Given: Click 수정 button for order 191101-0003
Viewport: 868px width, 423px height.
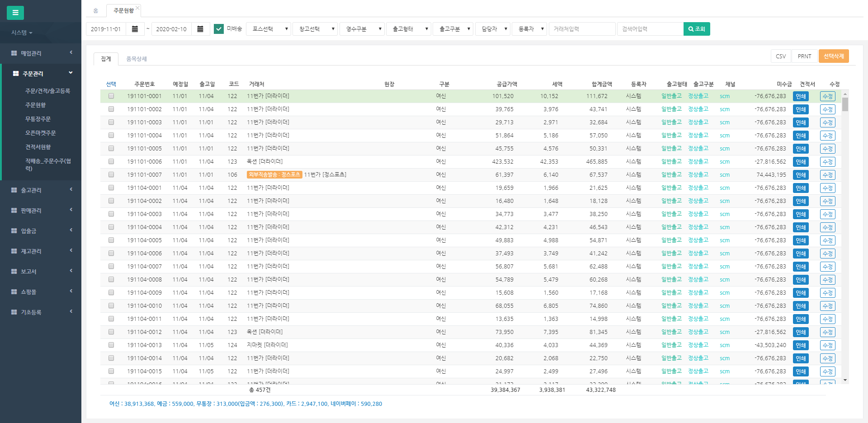Looking at the screenshot, I should [828, 122].
